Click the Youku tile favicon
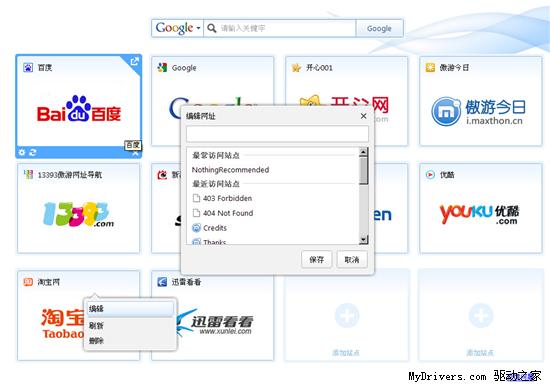Image resolution: width=550 pixels, height=390 pixels. (430, 174)
